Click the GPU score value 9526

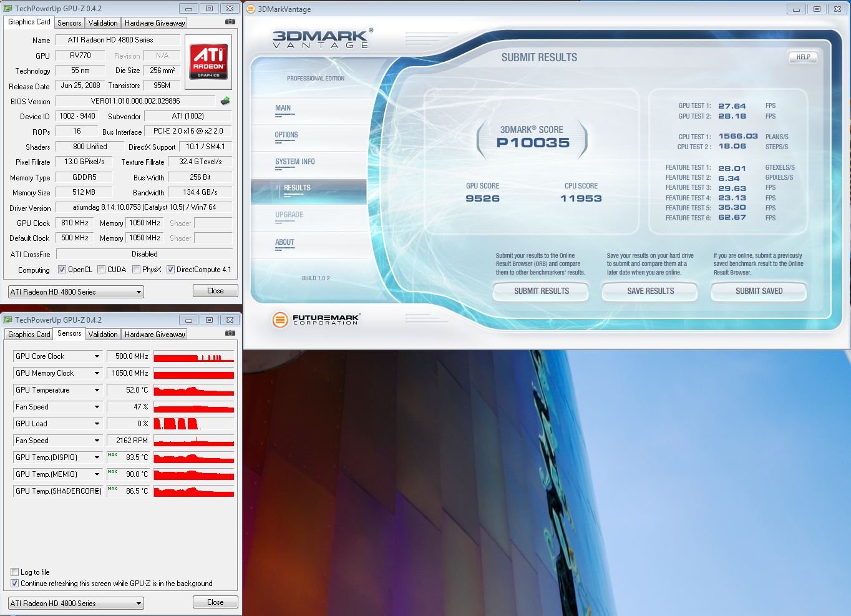coord(482,198)
